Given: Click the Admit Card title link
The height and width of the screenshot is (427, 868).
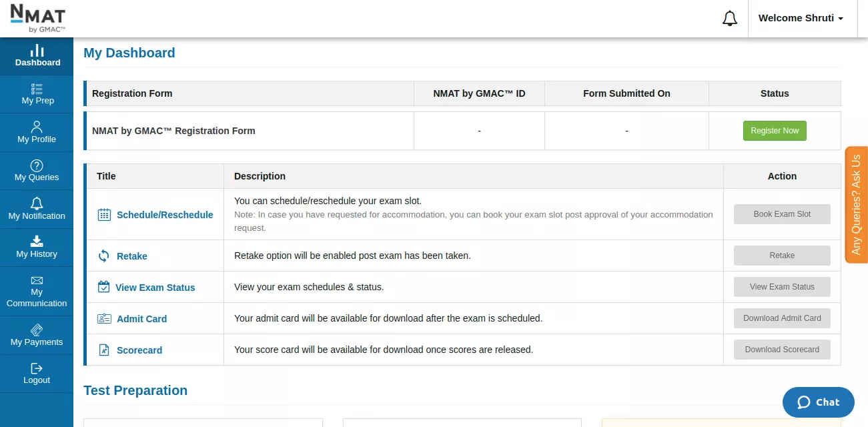Looking at the screenshot, I should click(141, 319).
